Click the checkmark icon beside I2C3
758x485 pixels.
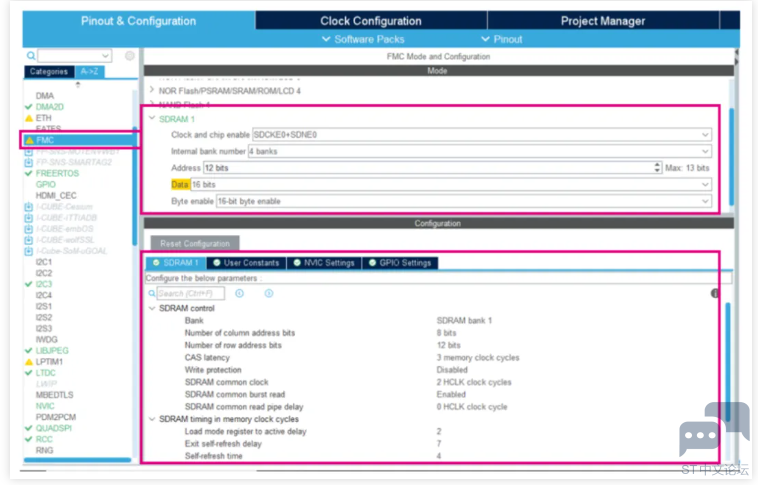tap(29, 284)
